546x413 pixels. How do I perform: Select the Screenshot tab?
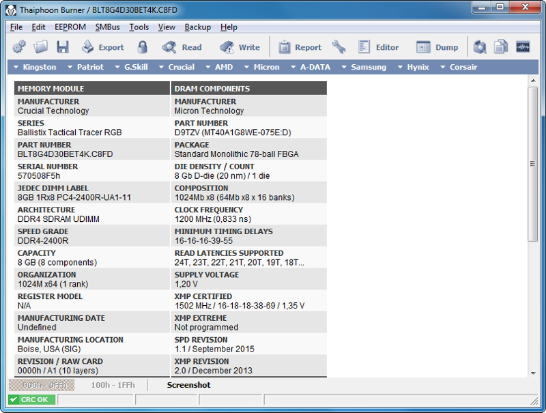[x=188, y=385]
